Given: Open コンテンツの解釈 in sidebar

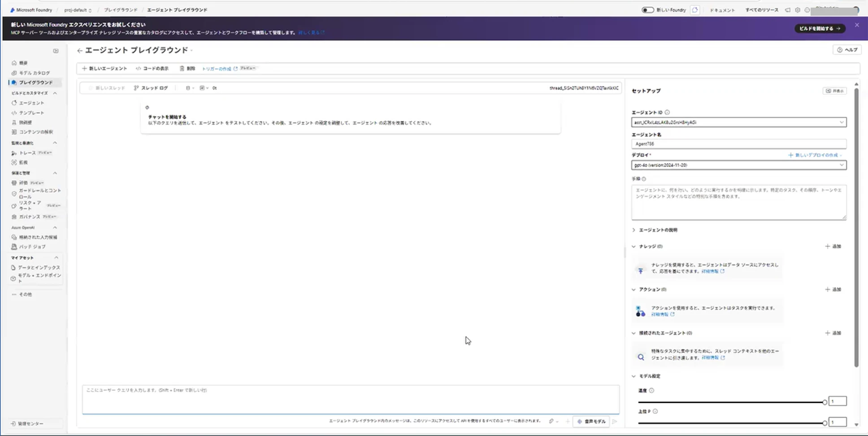Looking at the screenshot, I should (35, 132).
